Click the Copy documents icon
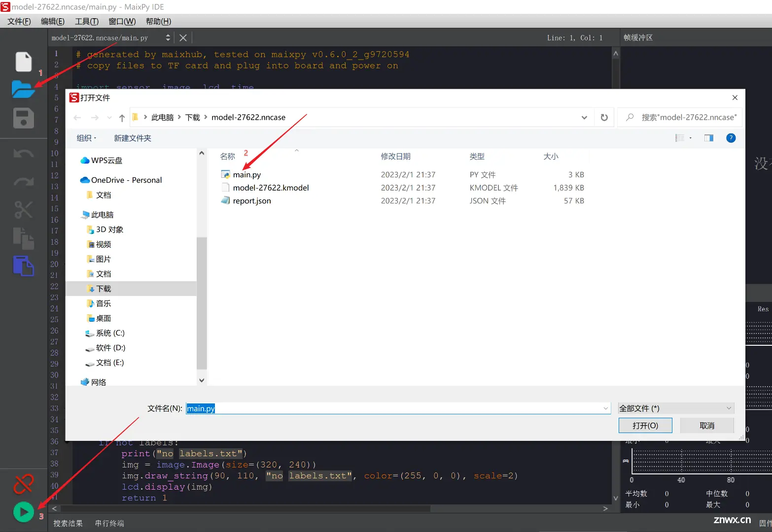 pyautogui.click(x=23, y=238)
